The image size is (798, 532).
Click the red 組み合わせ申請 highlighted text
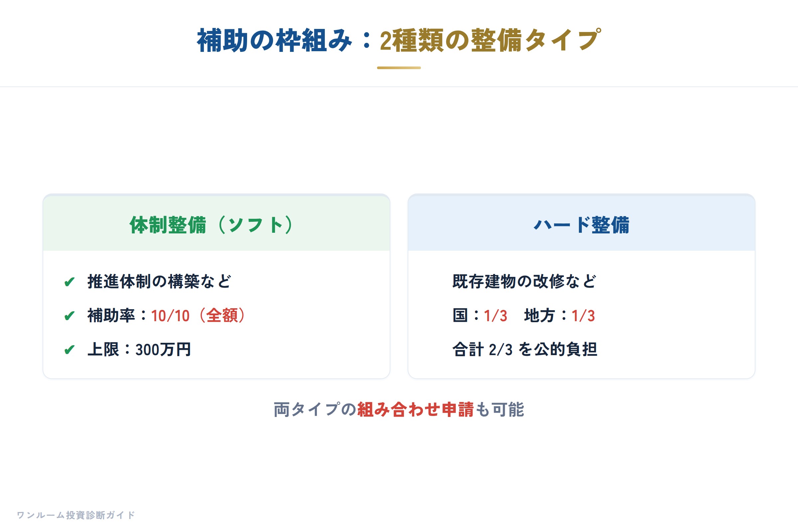click(x=416, y=410)
